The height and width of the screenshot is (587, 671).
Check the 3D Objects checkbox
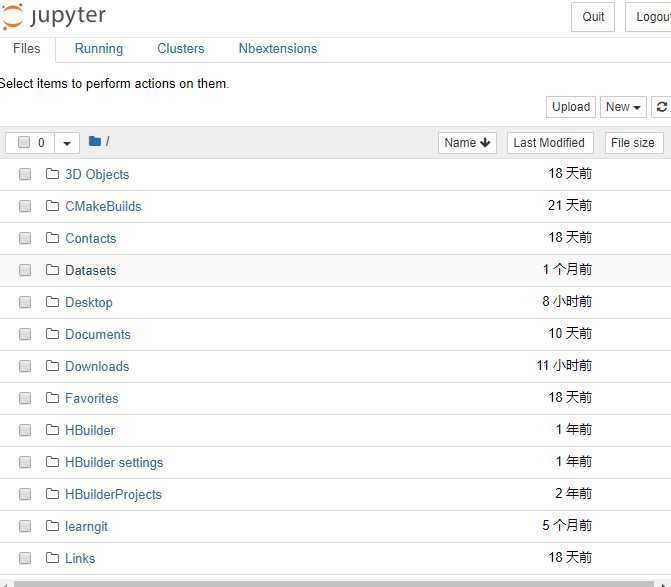pyautogui.click(x=25, y=174)
